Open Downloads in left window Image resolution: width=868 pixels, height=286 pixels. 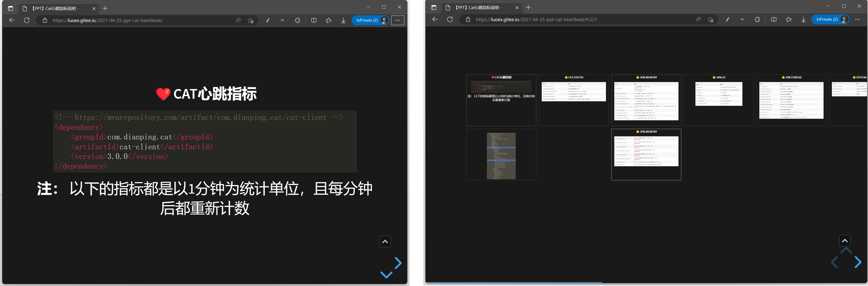coord(343,20)
